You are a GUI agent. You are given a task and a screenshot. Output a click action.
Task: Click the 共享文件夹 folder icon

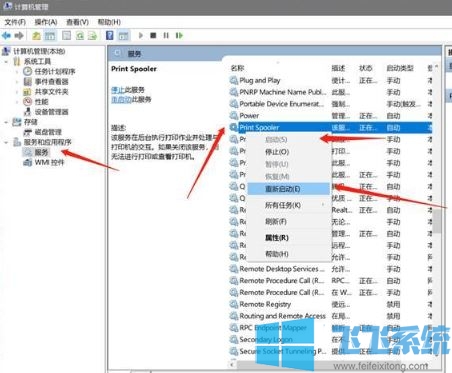[x=28, y=92]
